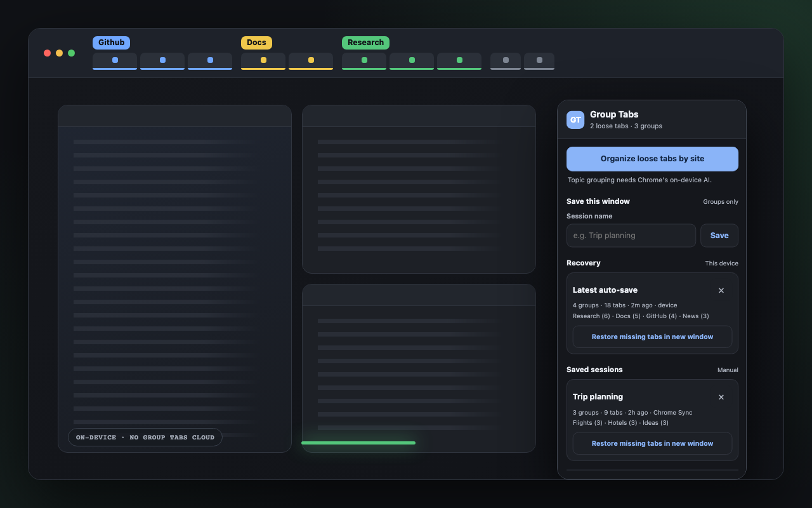Open the second gray loose tab
812x508 pixels.
pos(539,61)
